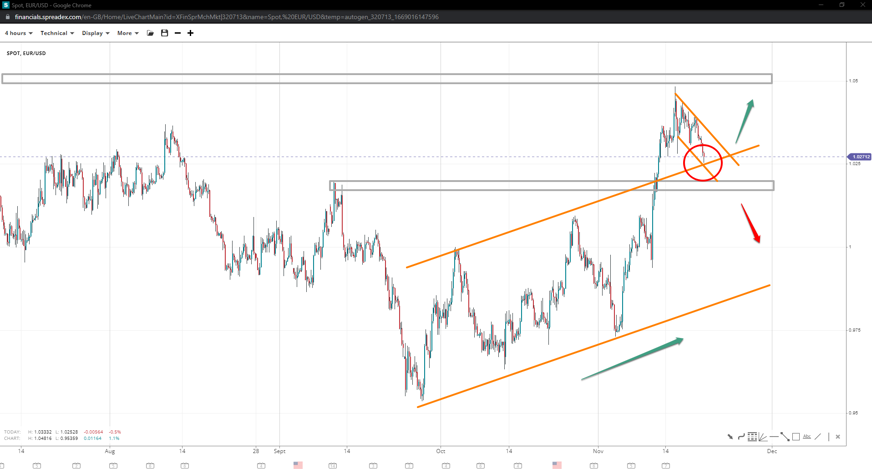
Task: Click the current price label 1.02712
Action: point(859,157)
